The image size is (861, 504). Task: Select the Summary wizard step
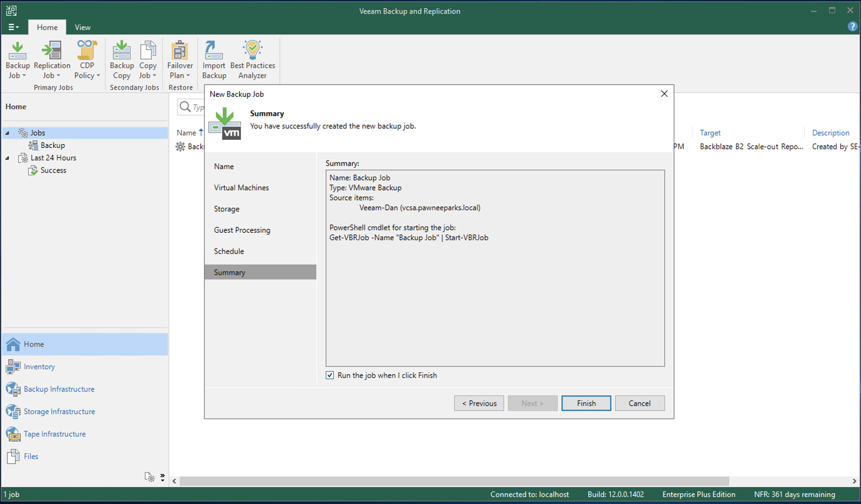[260, 272]
